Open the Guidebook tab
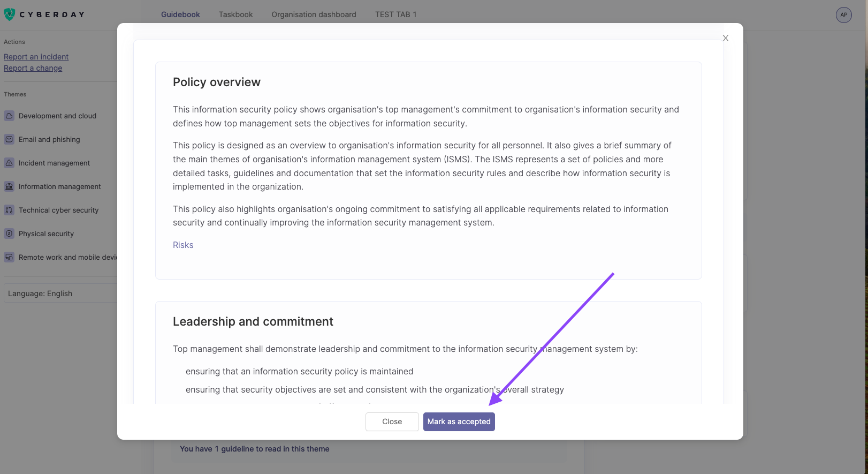Image resolution: width=868 pixels, height=474 pixels. [x=180, y=14]
